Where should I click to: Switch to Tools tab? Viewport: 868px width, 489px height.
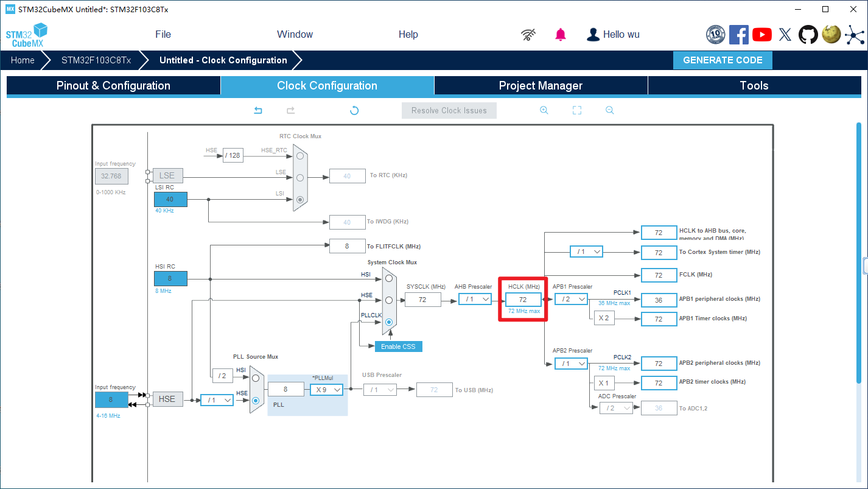754,86
